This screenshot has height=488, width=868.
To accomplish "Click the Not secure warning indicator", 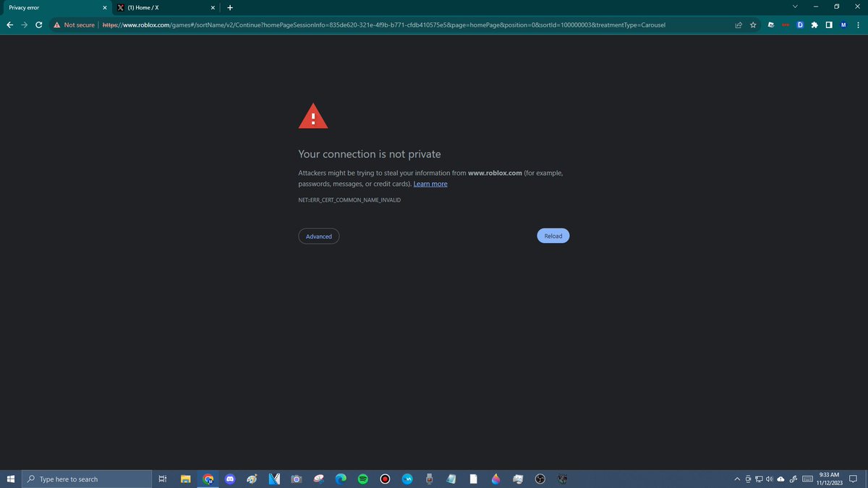I will coord(74,25).
